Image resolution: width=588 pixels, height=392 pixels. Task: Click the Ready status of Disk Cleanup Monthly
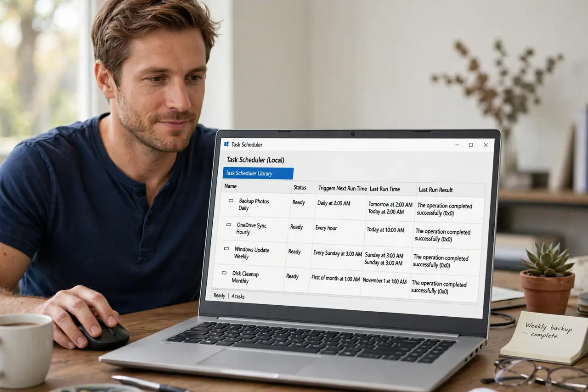coord(292,276)
